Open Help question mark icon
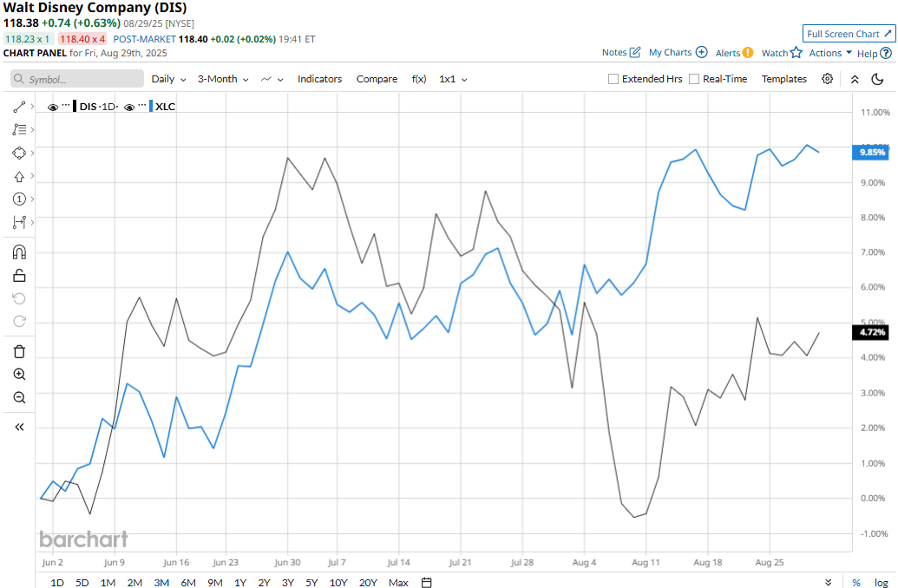This screenshot has width=898, height=588. 885,53
